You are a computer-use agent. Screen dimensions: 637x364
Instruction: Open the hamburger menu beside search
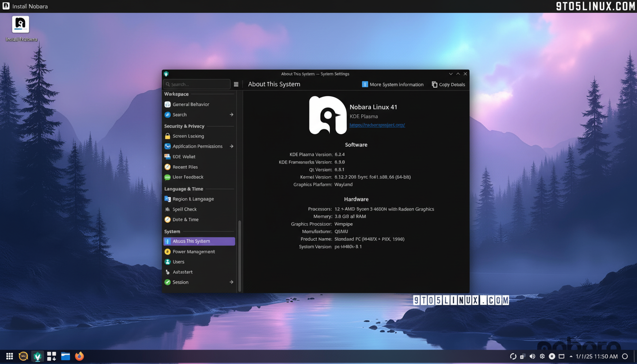coord(236,84)
